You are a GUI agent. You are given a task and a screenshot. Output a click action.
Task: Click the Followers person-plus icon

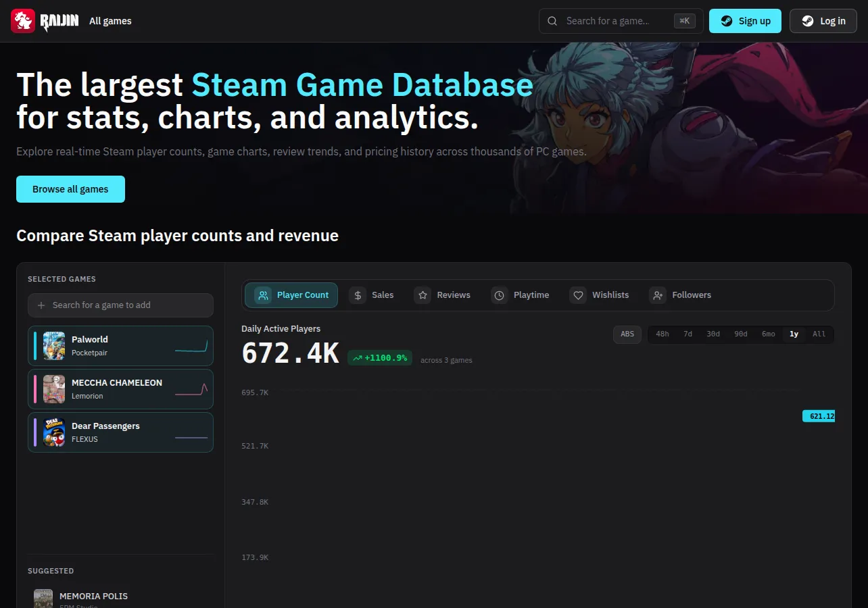[x=658, y=295]
